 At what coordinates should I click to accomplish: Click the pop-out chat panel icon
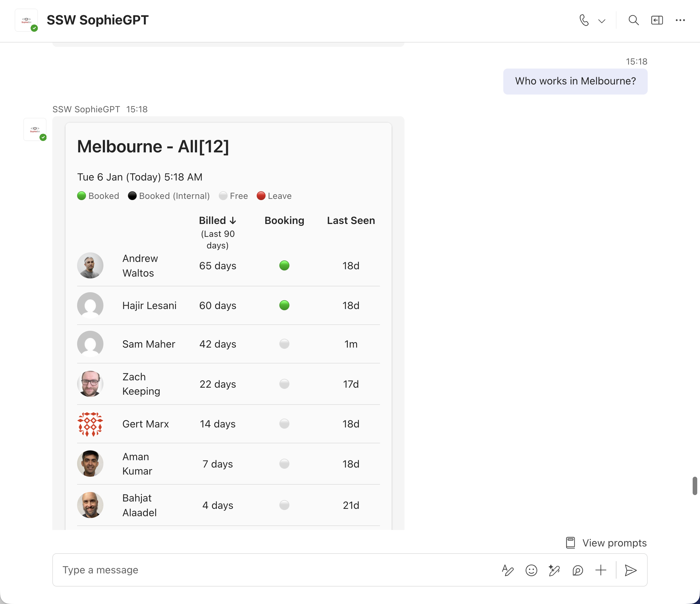coord(657,20)
